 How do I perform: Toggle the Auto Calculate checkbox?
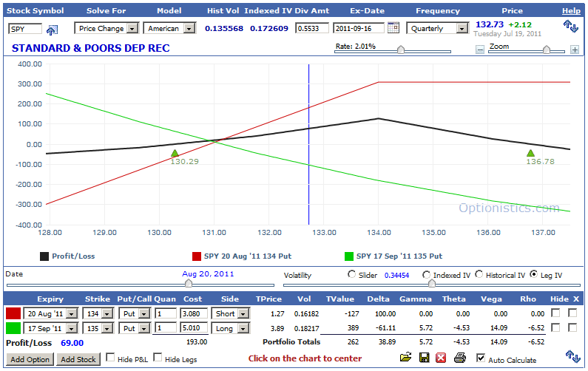[480, 358]
